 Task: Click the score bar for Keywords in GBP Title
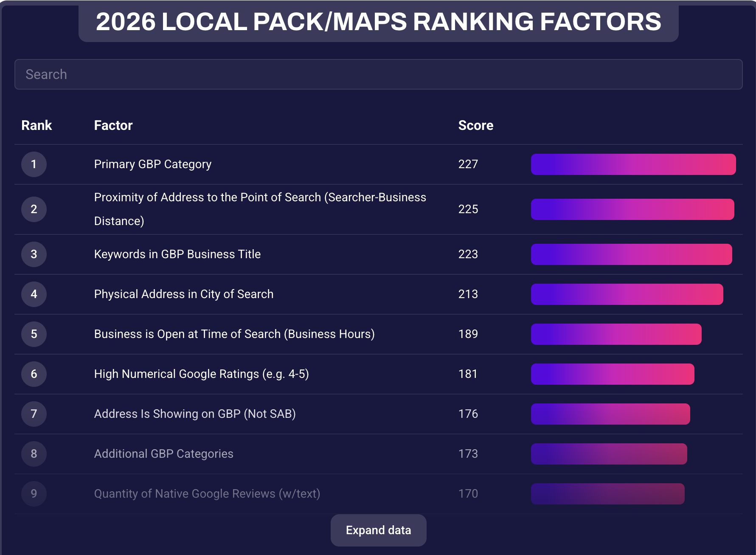tap(632, 254)
